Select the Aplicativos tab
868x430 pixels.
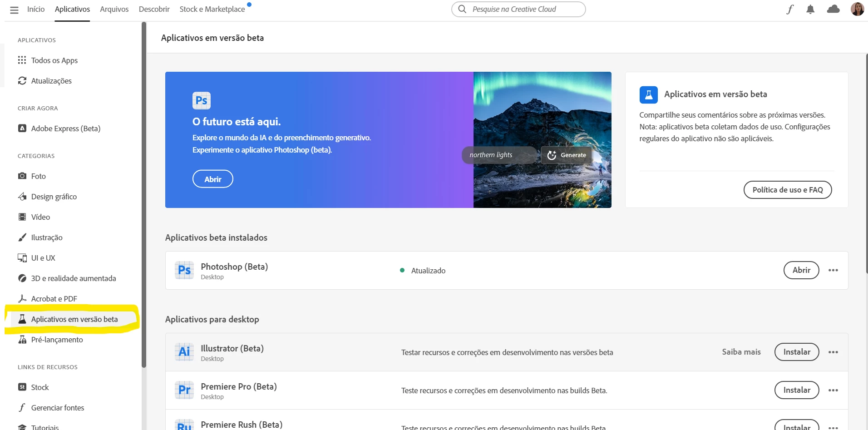tap(72, 9)
